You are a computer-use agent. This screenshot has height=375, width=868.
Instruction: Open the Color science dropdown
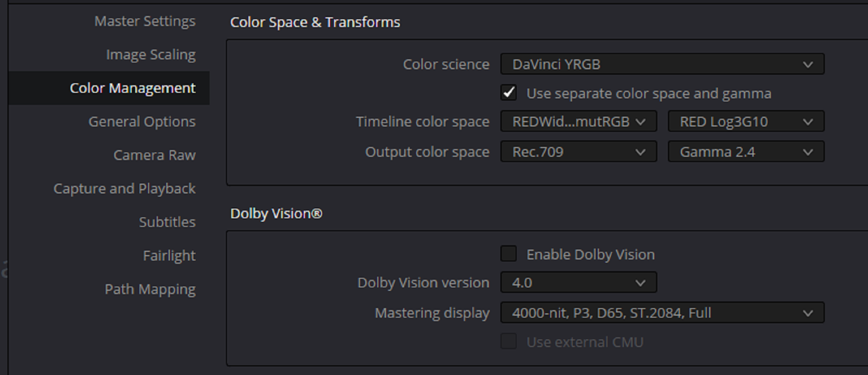663,64
